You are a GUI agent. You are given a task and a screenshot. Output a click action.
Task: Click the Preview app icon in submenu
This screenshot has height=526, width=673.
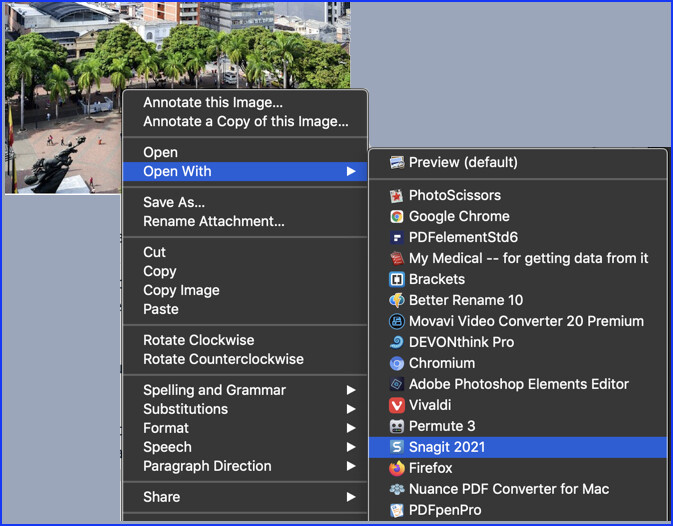click(397, 163)
